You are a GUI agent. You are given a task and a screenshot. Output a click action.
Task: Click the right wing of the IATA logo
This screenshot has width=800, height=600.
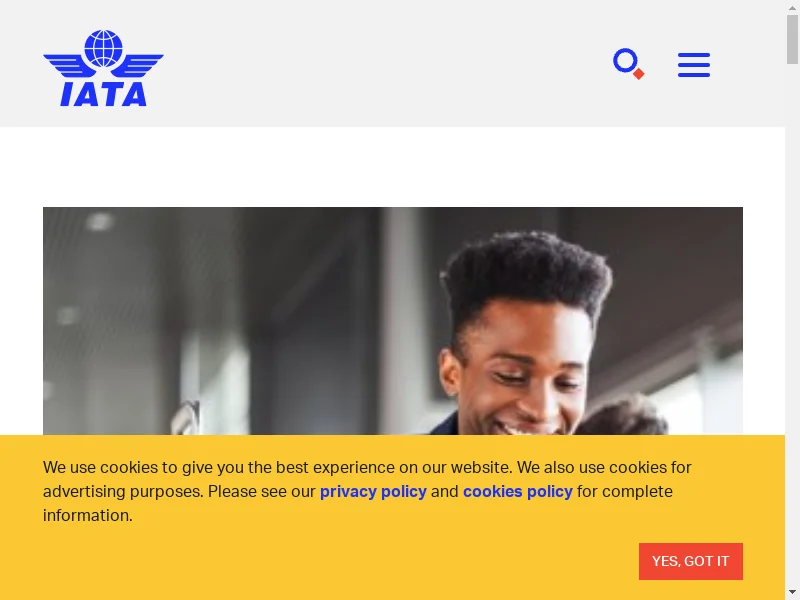(x=139, y=65)
